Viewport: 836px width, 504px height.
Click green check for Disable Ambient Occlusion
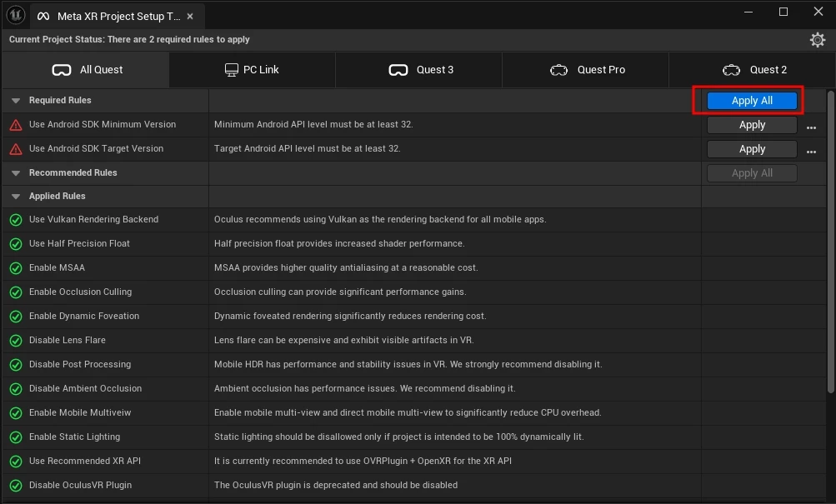16,389
